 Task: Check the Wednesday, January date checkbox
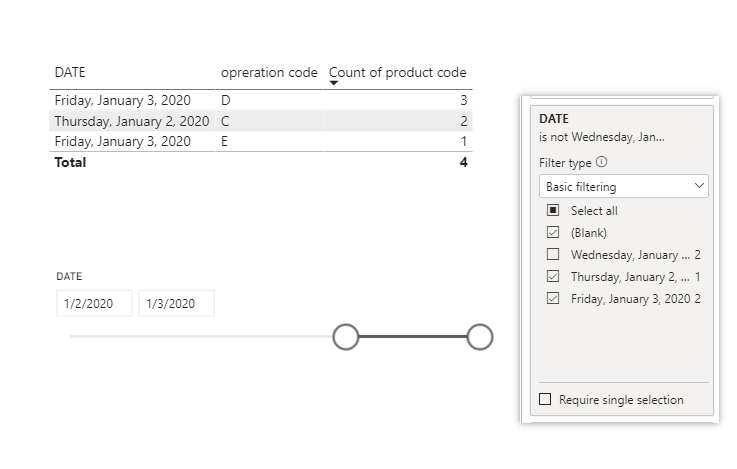(553, 254)
